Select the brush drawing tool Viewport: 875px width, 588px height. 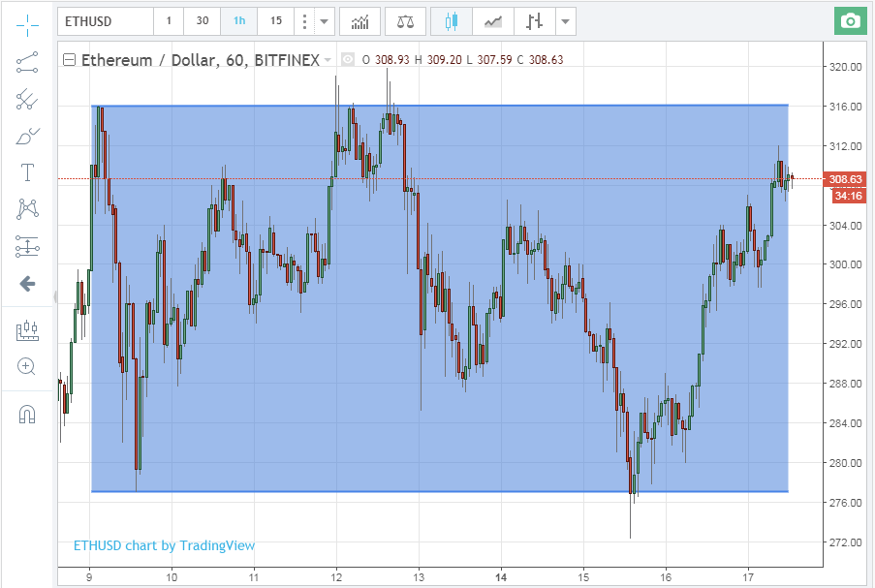pyautogui.click(x=27, y=137)
